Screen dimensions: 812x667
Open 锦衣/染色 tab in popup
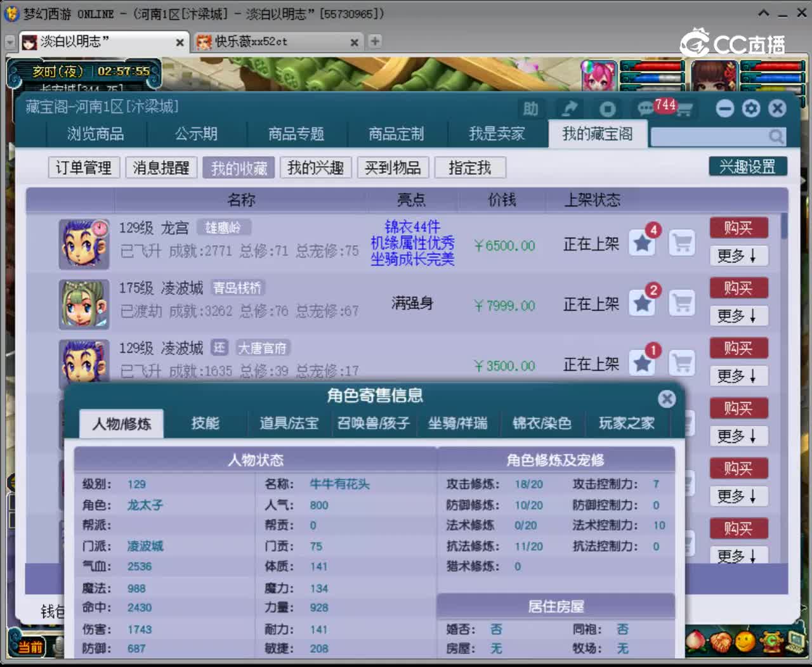pos(542,424)
